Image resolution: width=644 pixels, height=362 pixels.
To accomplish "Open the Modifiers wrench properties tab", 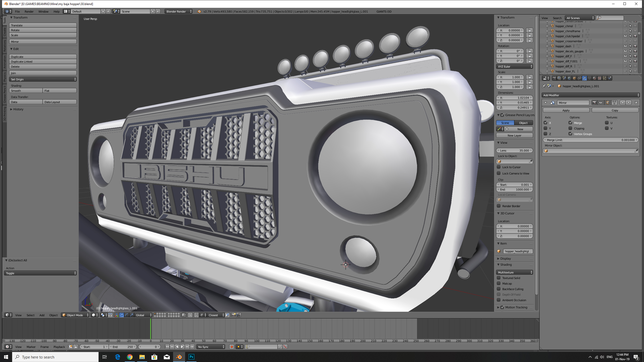I will pyautogui.click(x=584, y=78).
